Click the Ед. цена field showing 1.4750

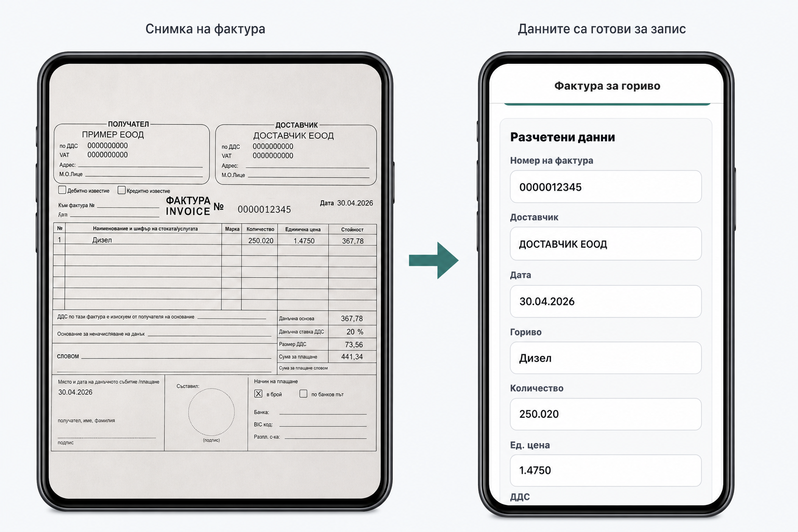[606, 470]
